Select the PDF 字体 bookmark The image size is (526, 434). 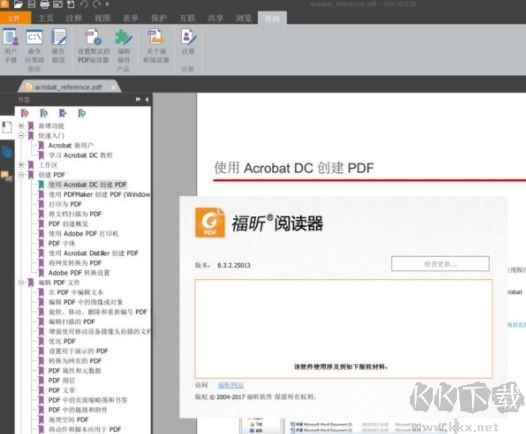pyautogui.click(x=61, y=243)
